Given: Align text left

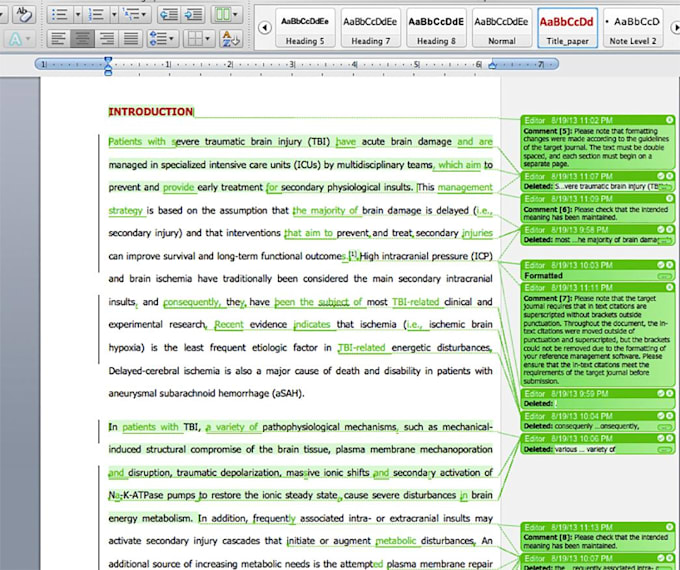Looking at the screenshot, I should [x=58, y=39].
